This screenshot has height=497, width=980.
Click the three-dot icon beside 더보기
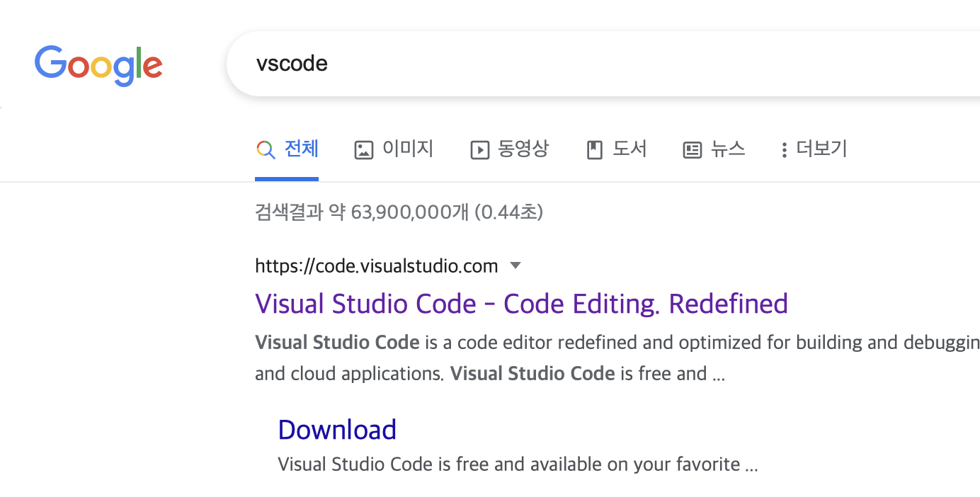pos(784,150)
